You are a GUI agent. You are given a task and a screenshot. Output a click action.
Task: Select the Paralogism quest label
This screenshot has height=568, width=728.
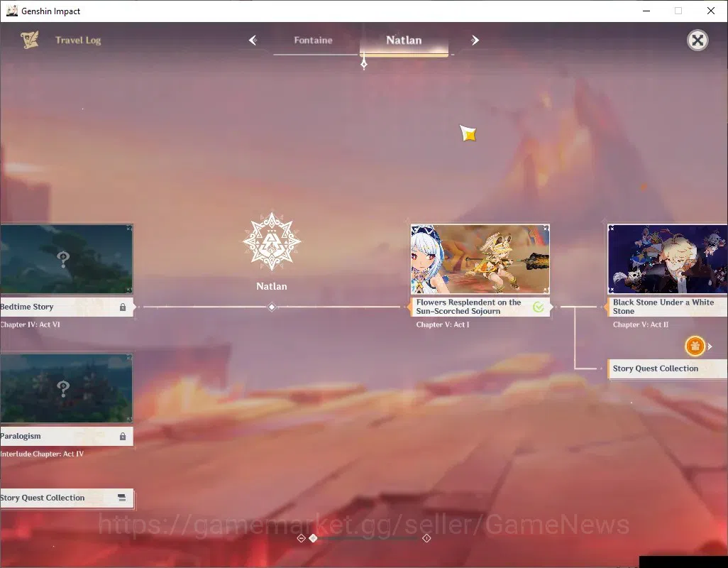click(67, 436)
